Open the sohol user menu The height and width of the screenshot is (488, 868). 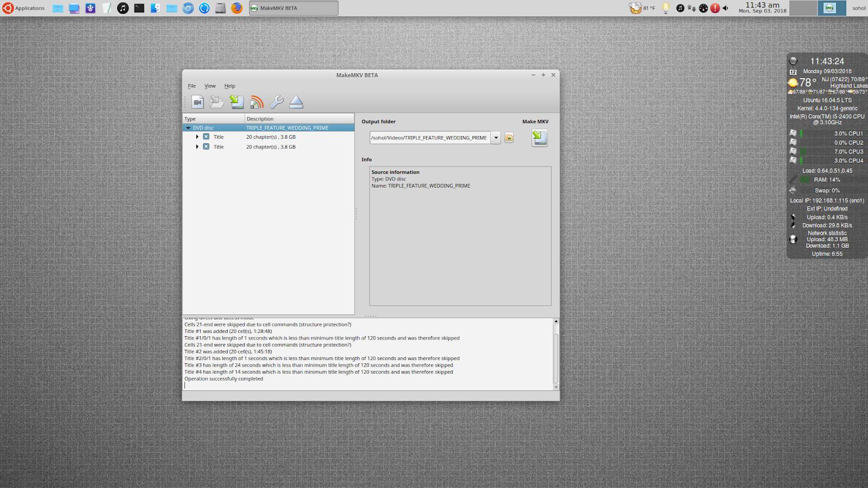point(859,8)
